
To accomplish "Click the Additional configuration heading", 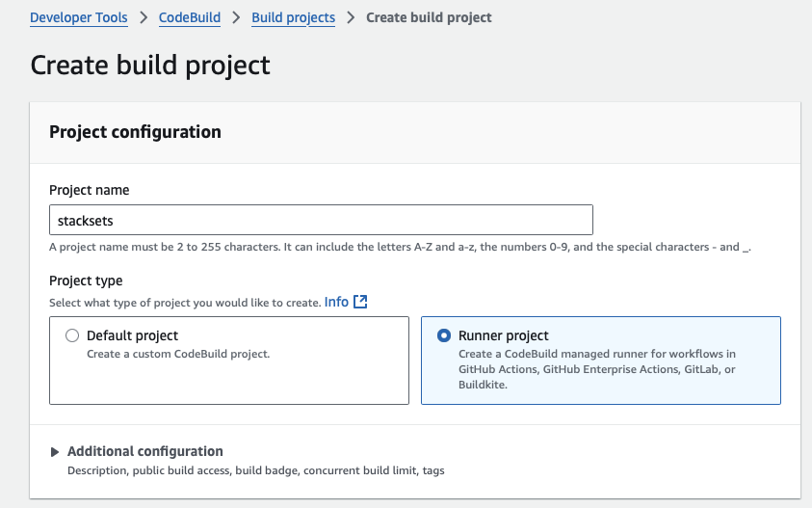I will 145,451.
